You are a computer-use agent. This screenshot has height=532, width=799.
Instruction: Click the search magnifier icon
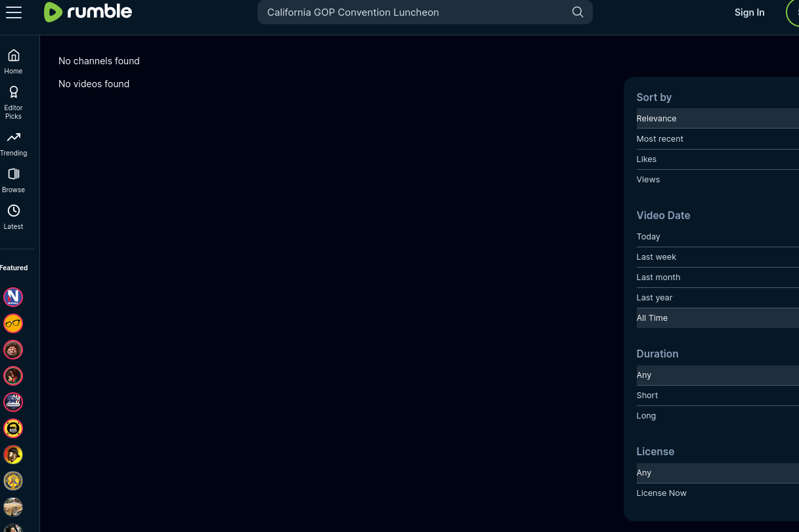578,12
